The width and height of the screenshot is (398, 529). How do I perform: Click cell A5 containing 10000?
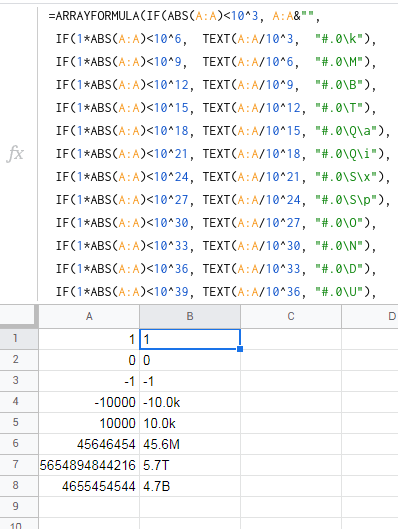[x=89, y=423]
